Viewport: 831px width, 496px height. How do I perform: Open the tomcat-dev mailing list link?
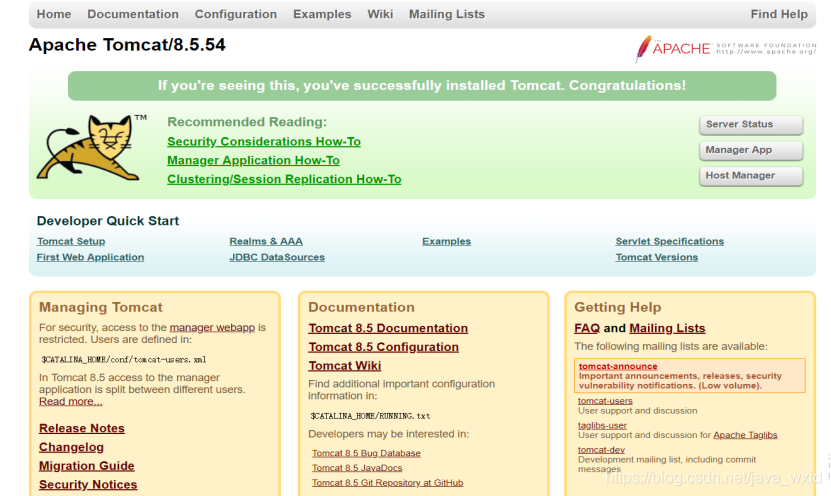click(601, 450)
